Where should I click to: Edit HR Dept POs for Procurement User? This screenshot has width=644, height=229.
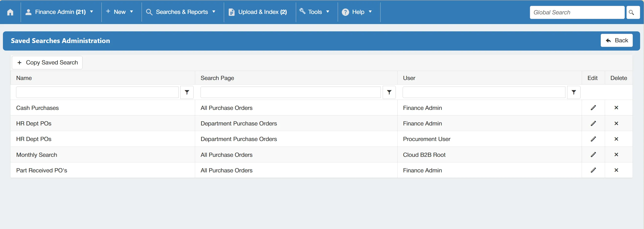pyautogui.click(x=593, y=139)
